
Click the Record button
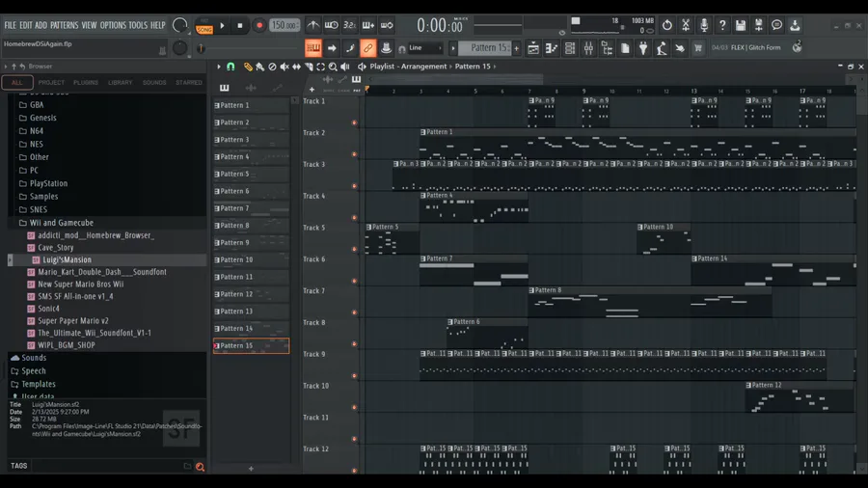pos(258,25)
